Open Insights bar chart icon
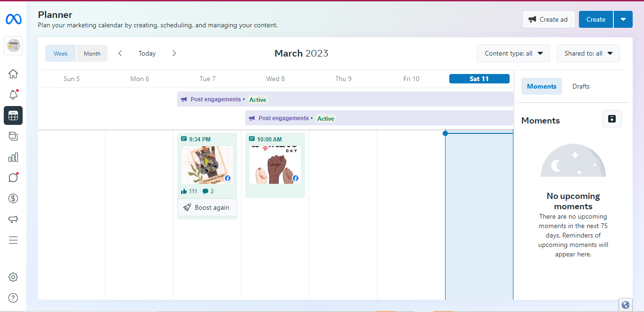 tap(13, 157)
